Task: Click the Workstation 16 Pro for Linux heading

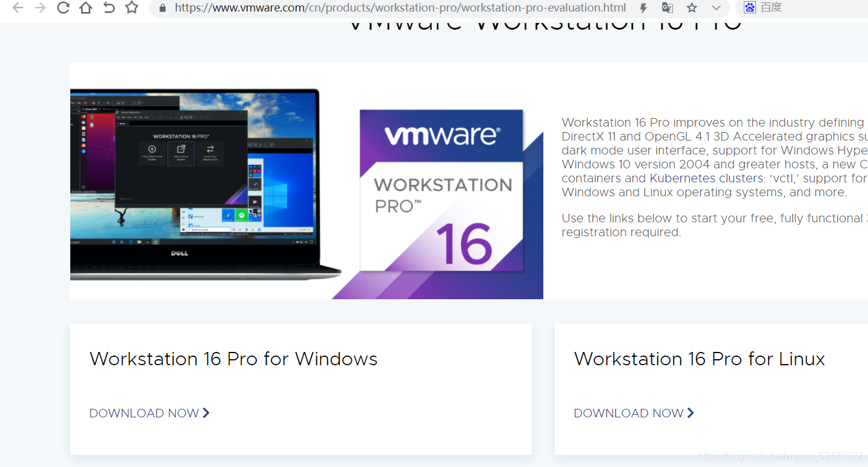Action: point(700,359)
